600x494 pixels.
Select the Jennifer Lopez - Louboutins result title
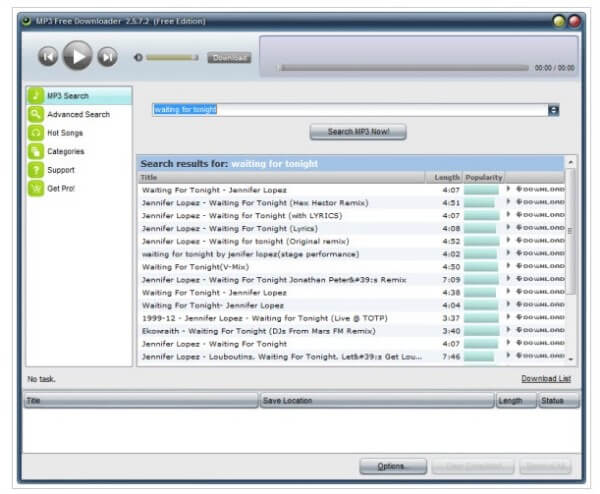(x=282, y=357)
